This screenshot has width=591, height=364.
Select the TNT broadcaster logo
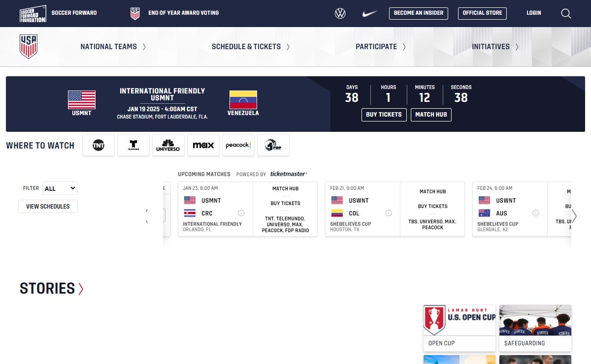(x=98, y=145)
